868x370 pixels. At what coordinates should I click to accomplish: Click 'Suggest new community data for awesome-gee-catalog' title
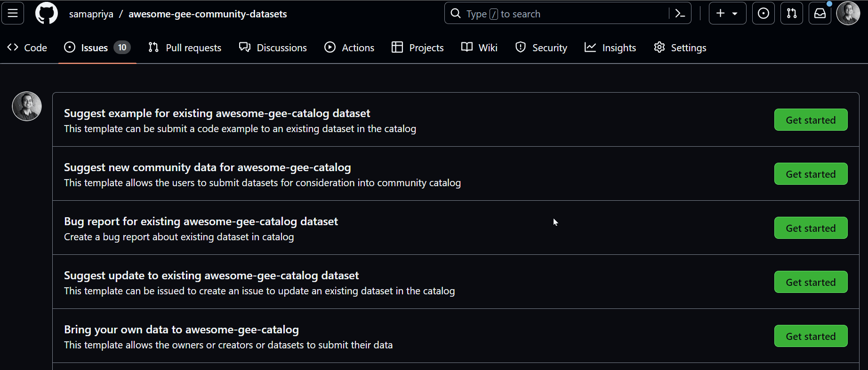208,167
